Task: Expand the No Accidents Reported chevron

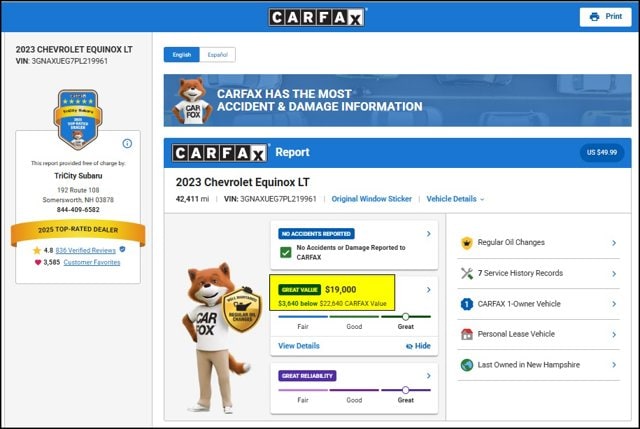Action: pos(429,233)
